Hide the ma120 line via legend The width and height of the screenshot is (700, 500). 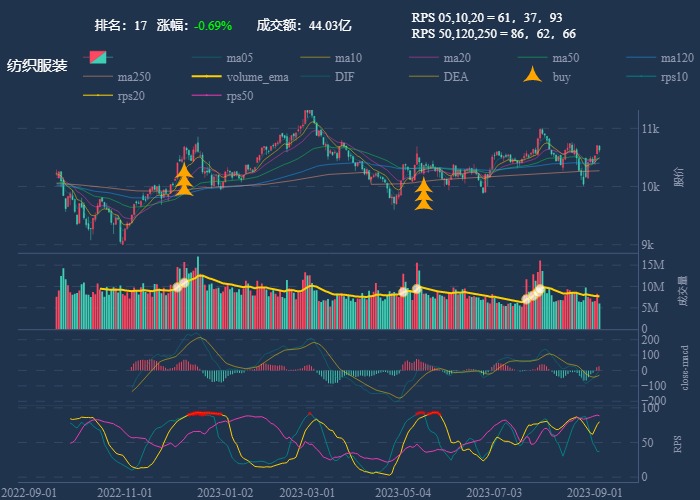(642, 58)
